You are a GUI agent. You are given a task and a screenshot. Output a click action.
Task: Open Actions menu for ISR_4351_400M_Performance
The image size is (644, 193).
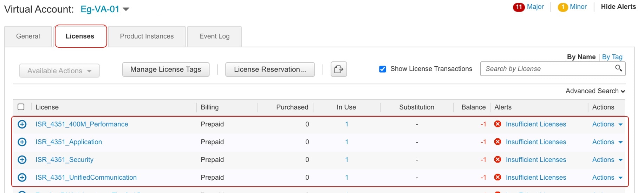[x=607, y=124]
